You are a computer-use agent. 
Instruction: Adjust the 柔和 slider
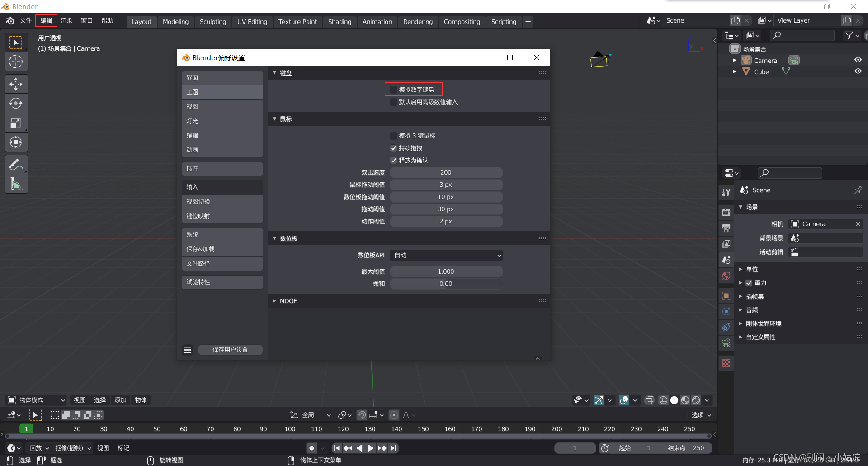click(446, 284)
